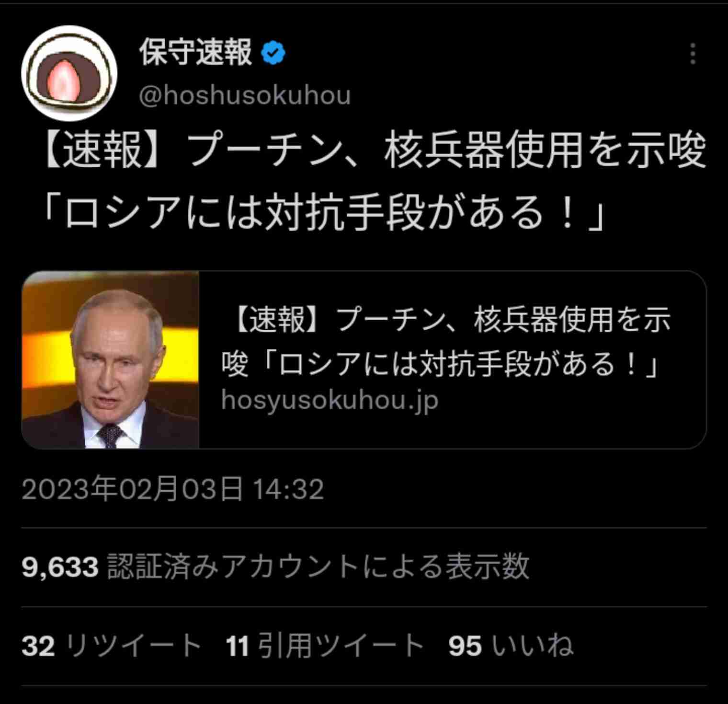This screenshot has height=704, width=728.
Task: Open the 11 引用ツイート list
Action: click(325, 646)
